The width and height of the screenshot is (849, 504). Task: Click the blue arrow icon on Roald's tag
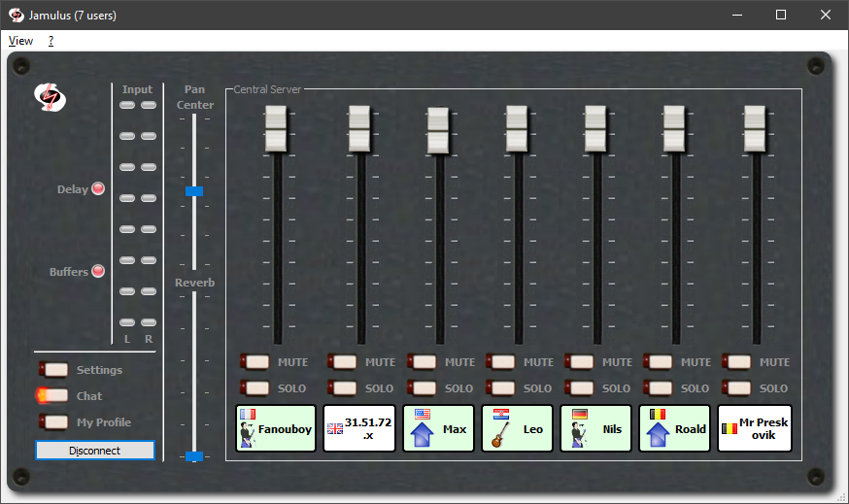(x=658, y=435)
